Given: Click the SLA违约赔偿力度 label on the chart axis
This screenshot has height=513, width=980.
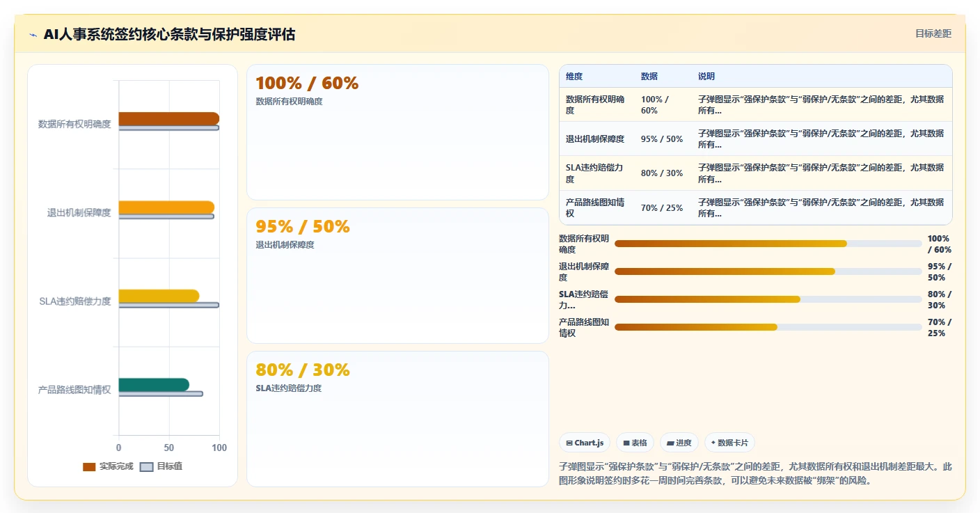Looking at the screenshot, I should point(75,301).
